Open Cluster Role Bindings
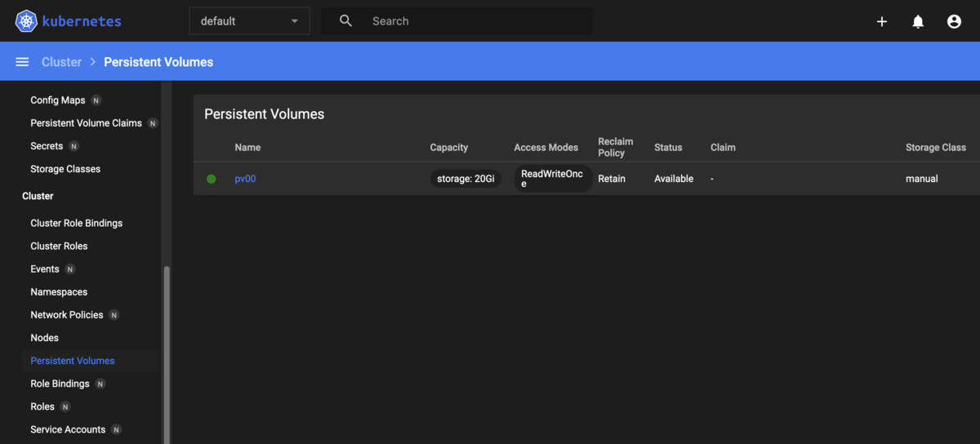Viewport: 980px width, 444px height. [76, 223]
